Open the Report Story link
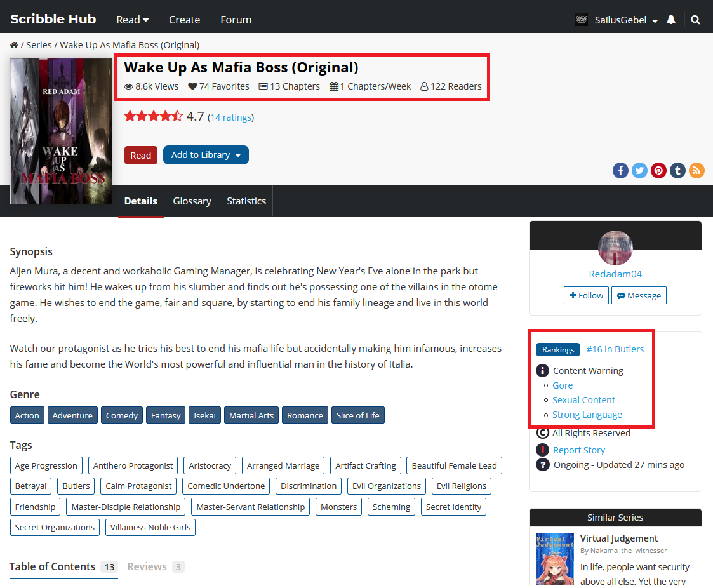This screenshot has width=713, height=588. 578,450
